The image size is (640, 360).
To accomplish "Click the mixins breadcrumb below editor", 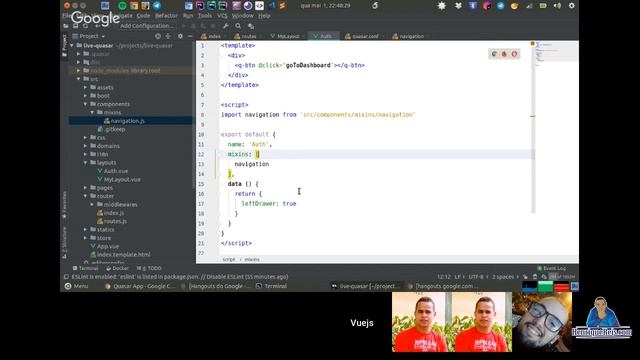I will tap(252, 259).
